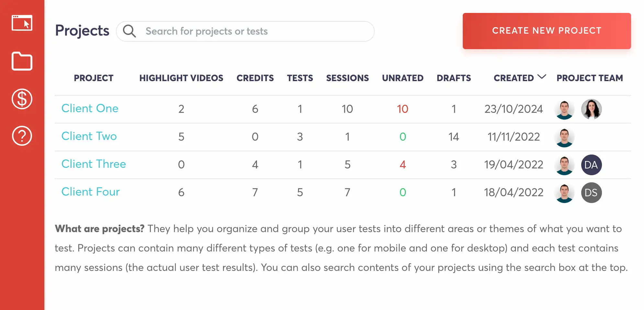Open the projects folder icon in the sidebar

point(22,61)
